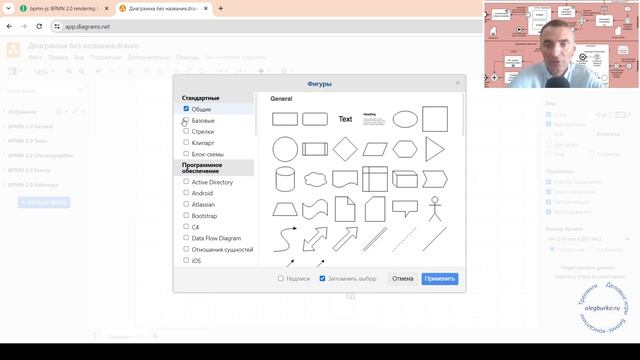The image size is (640, 360).
Task: Choose the cube shape
Action: (x=405, y=179)
